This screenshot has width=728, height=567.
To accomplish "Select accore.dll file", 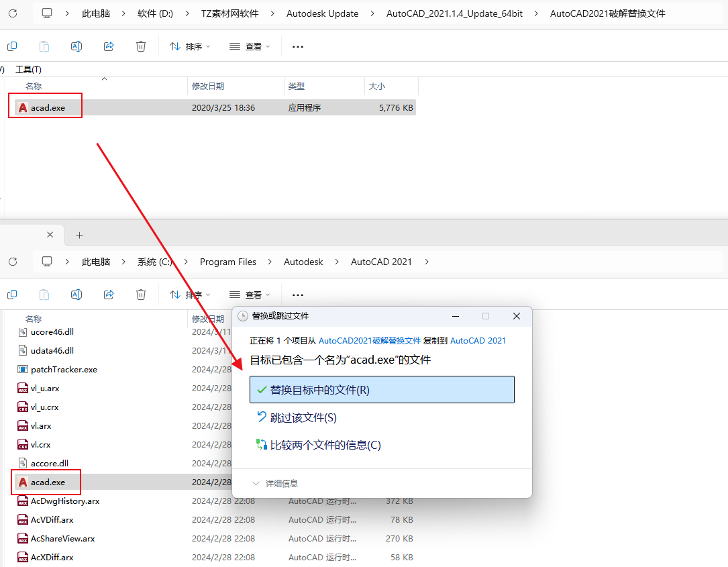I will coord(49,464).
